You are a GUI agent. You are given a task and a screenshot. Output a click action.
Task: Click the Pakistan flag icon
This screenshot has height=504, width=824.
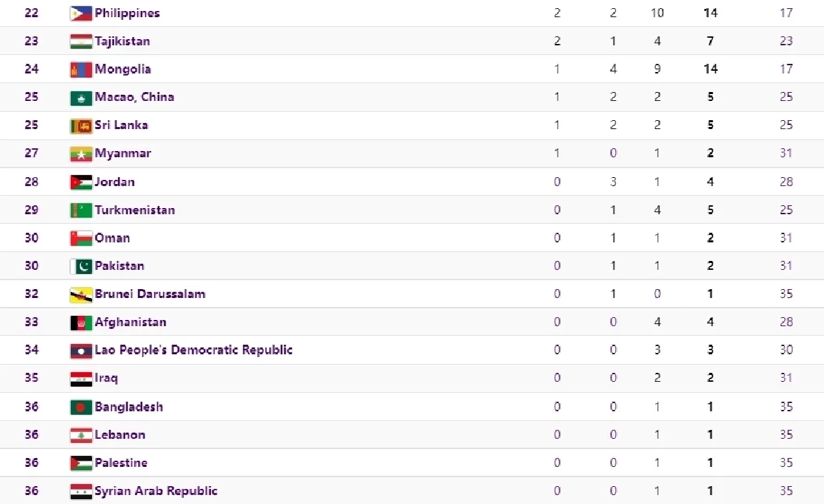[x=81, y=266]
